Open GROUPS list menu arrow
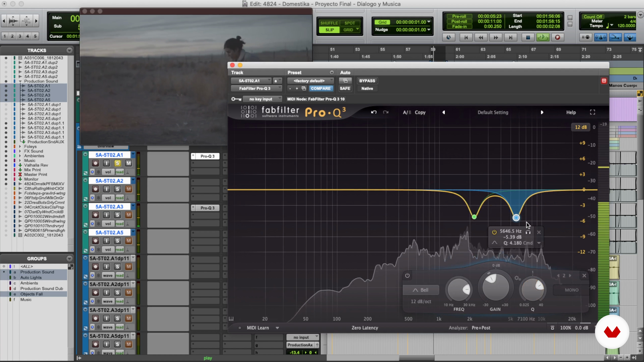This screenshot has width=644, height=362. [69, 259]
